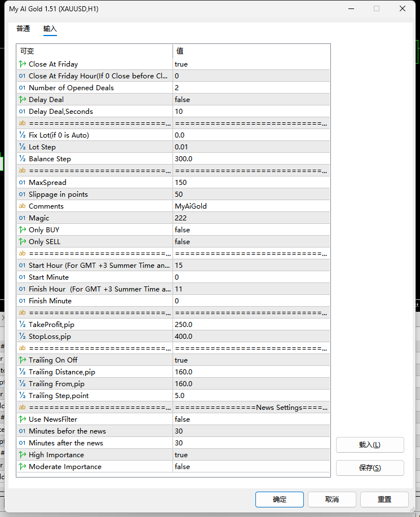This screenshot has width=420, height=517.
Task: Select the 输入 tab
Action: tap(50, 29)
